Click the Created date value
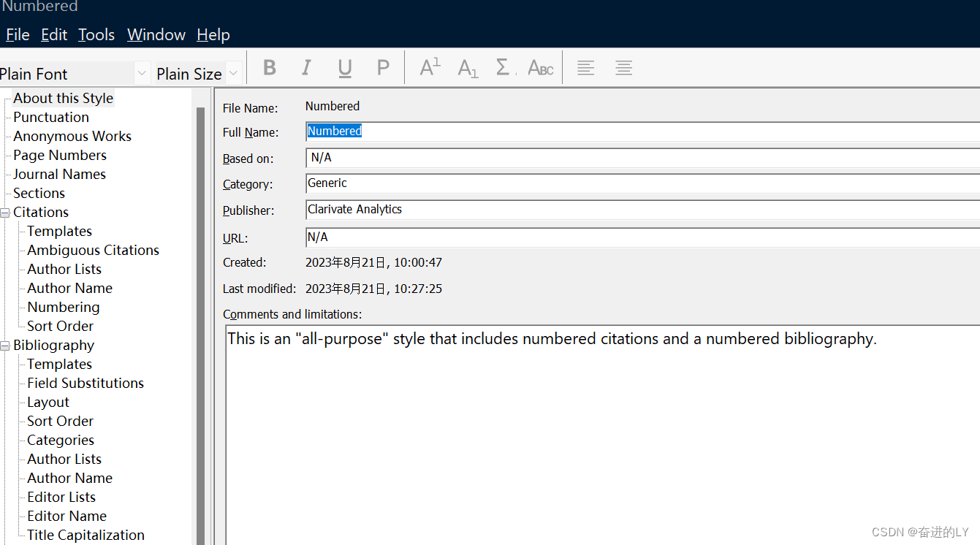980x545 pixels. [x=373, y=262]
